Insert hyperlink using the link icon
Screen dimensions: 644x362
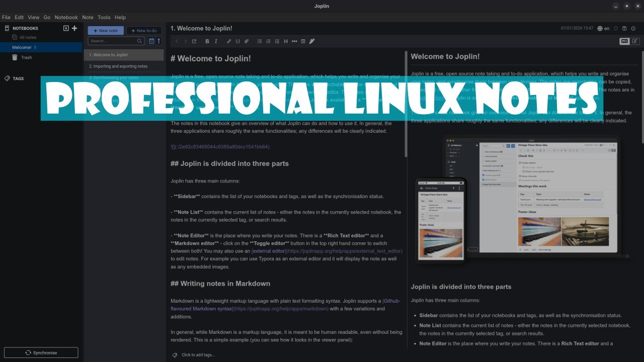229,41
